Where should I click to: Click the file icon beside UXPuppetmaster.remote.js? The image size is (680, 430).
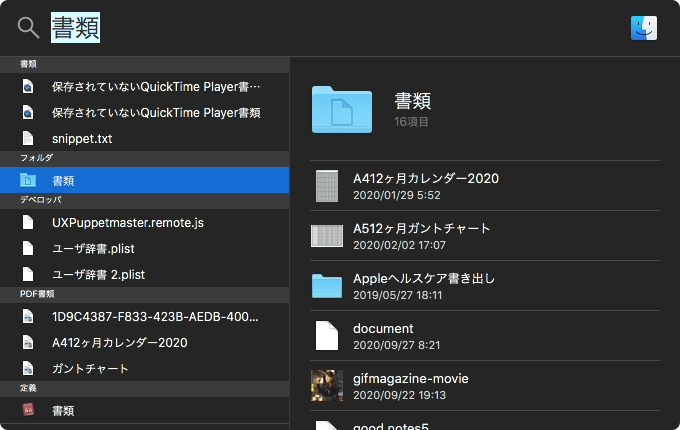28,223
